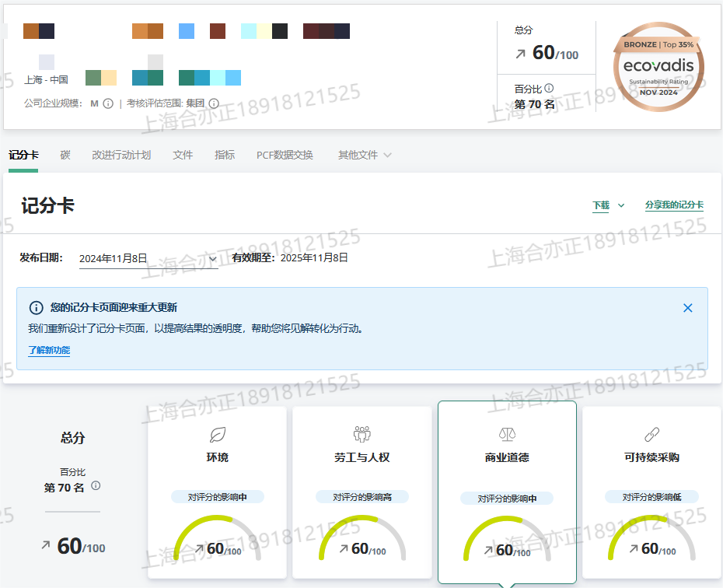This screenshot has height=588, width=723.
Task: Open the 改进行动计划 tab
Action: [121, 156]
